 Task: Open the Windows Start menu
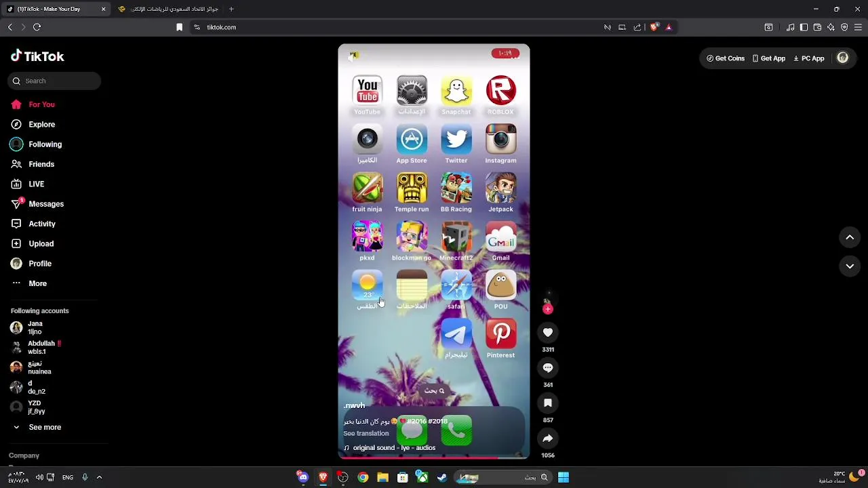(564, 477)
